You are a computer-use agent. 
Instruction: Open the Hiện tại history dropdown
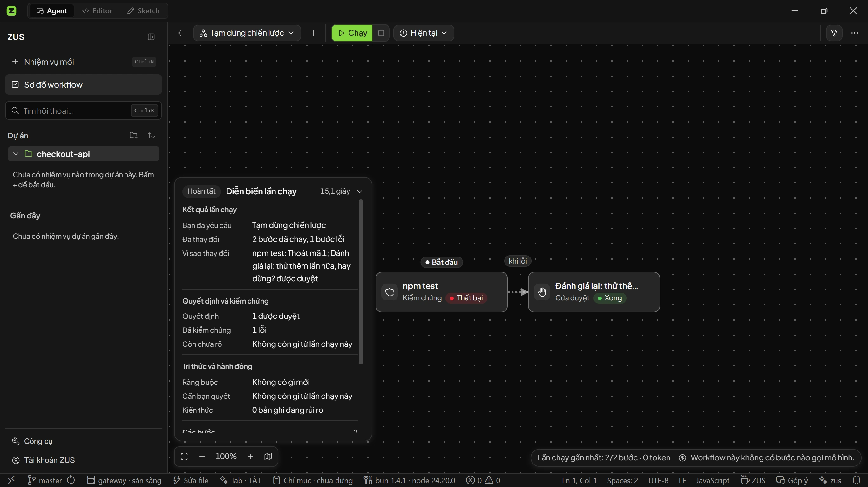pos(424,33)
